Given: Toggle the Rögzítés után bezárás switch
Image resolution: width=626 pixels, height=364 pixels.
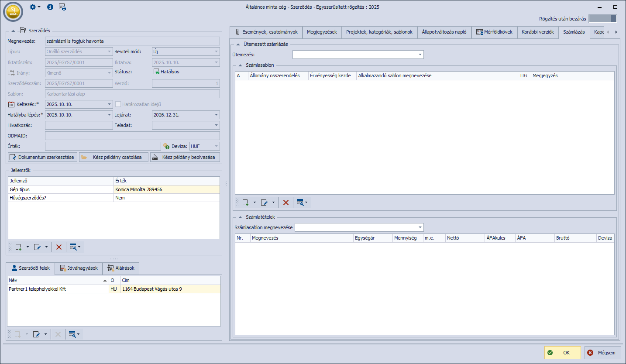Looking at the screenshot, I should pyautogui.click(x=602, y=19).
